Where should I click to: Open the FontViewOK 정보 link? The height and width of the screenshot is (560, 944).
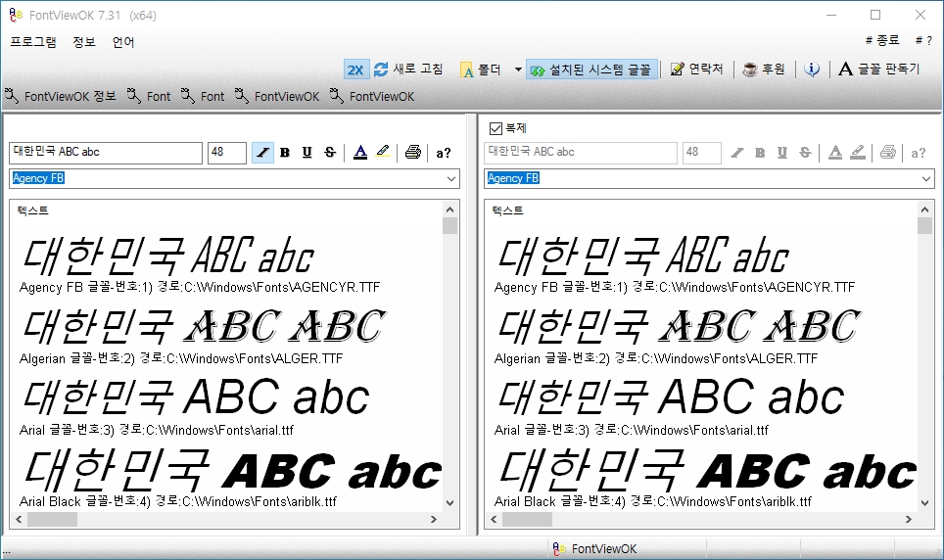click(x=60, y=96)
